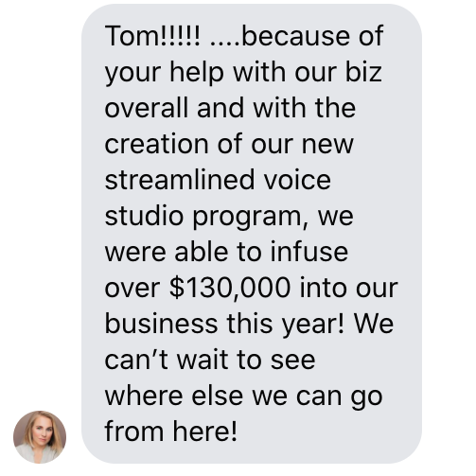This screenshot has width=476, height=476.
Task: Click the words "where else" in the message
Action: [x=174, y=396]
